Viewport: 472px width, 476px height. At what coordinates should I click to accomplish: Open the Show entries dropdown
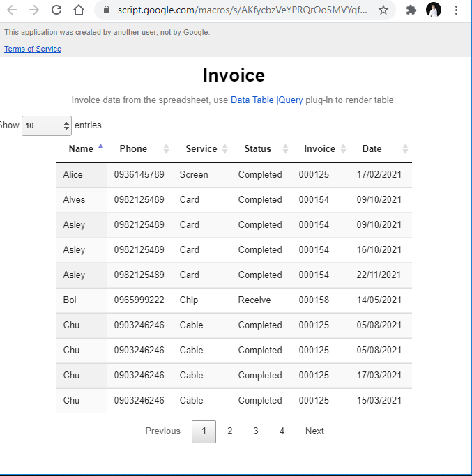[x=47, y=125]
